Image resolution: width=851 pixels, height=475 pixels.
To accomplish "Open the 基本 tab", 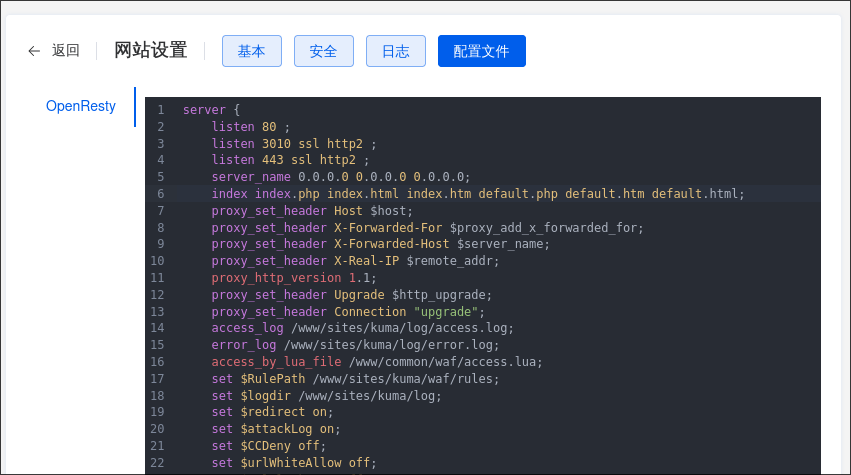I will pos(252,51).
